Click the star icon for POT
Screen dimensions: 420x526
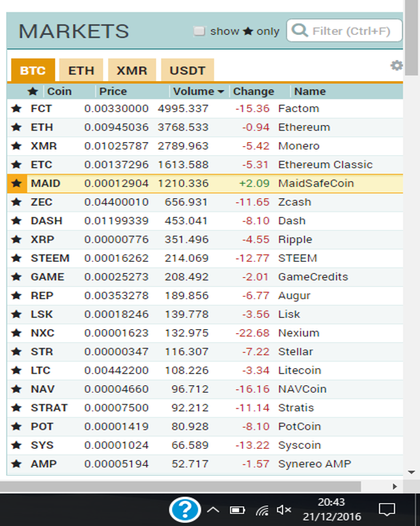pos(16,426)
